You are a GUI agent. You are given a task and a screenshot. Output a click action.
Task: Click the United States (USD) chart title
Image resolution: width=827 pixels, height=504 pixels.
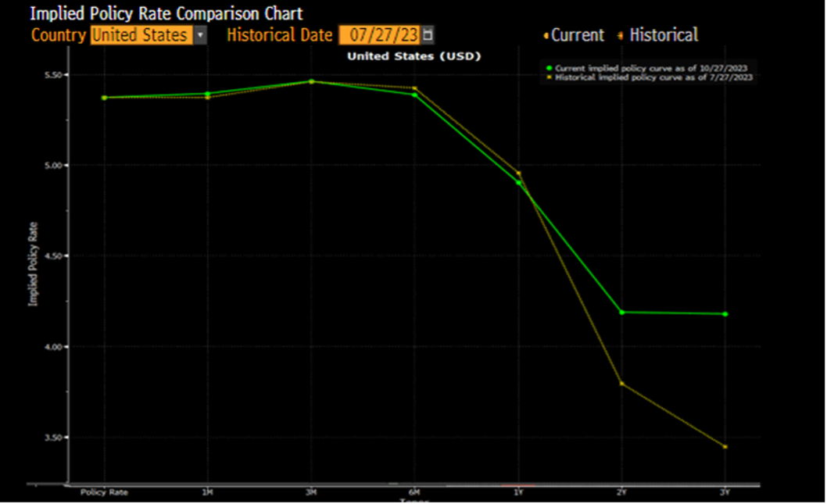pos(414,56)
